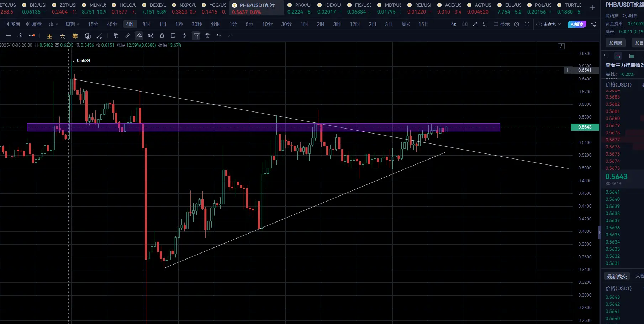Select the horizontal line drawing tool

click(9, 36)
